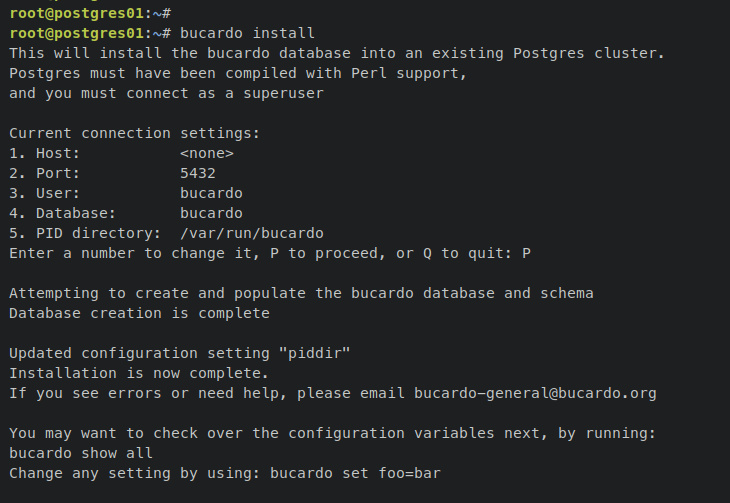Viewport: 730px width, 503px height.
Task: Click the "bucardo set foo=bar" example text
Action: 355,473
